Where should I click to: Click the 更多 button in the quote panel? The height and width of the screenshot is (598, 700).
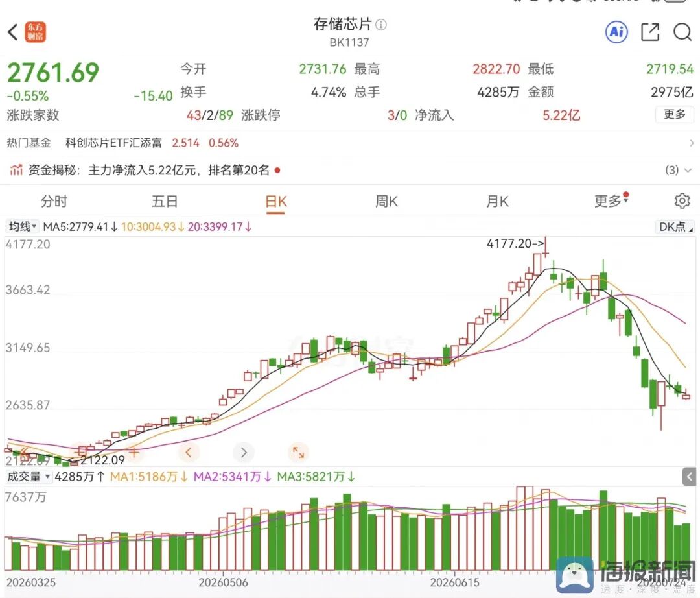[x=675, y=114]
